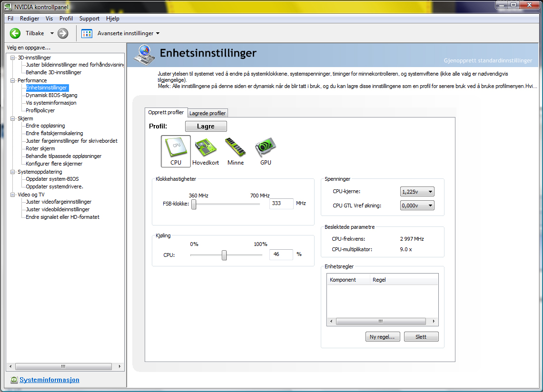The width and height of the screenshot is (543, 392).
Task: Select Konfigurer flere skjermer
Action: click(54, 164)
